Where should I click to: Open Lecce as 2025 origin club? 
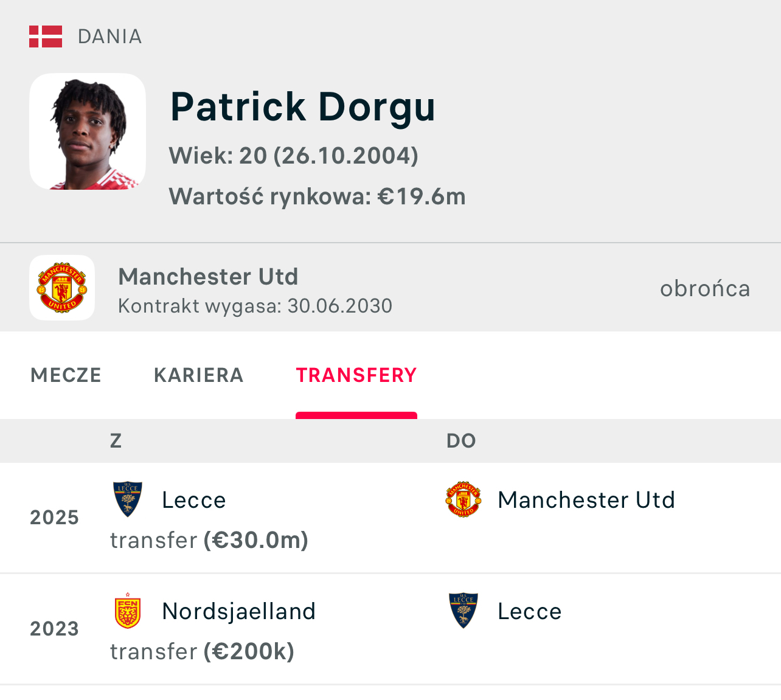tap(194, 500)
